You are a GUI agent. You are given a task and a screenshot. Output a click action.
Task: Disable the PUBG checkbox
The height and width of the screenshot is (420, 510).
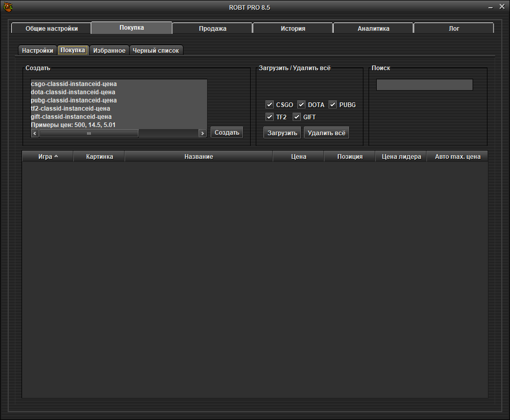point(333,104)
